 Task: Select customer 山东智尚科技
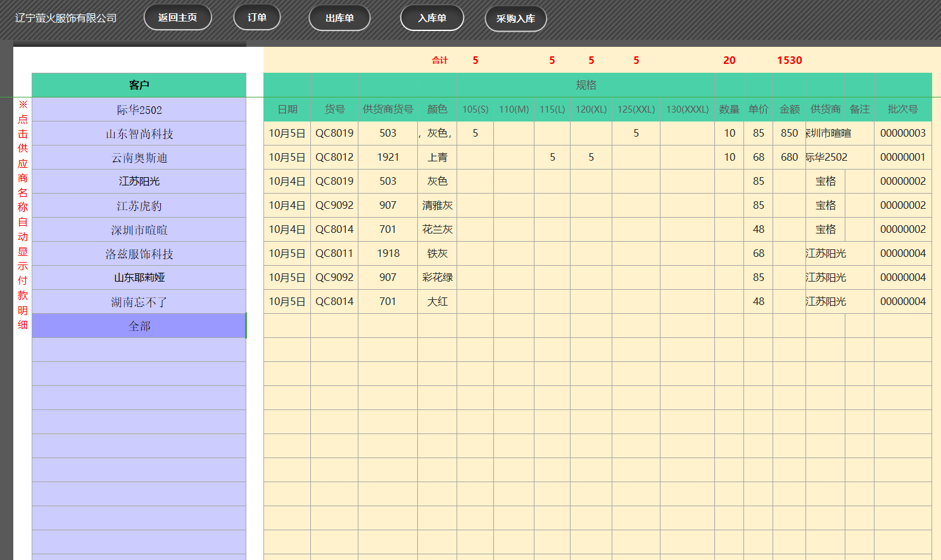139,134
